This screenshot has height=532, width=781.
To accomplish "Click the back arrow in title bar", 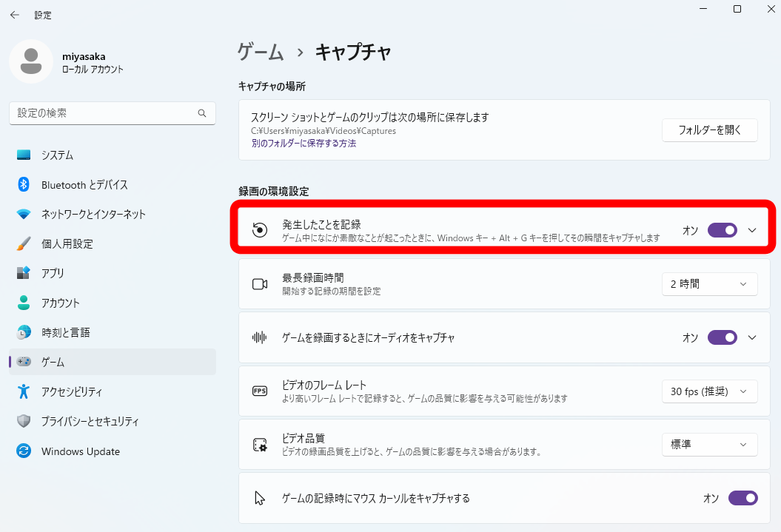I will click(x=15, y=15).
